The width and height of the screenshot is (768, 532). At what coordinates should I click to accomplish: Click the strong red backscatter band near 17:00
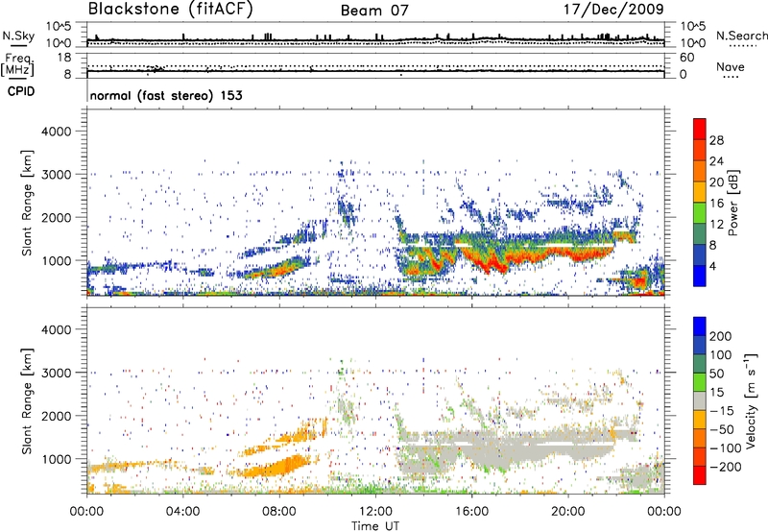click(x=494, y=264)
